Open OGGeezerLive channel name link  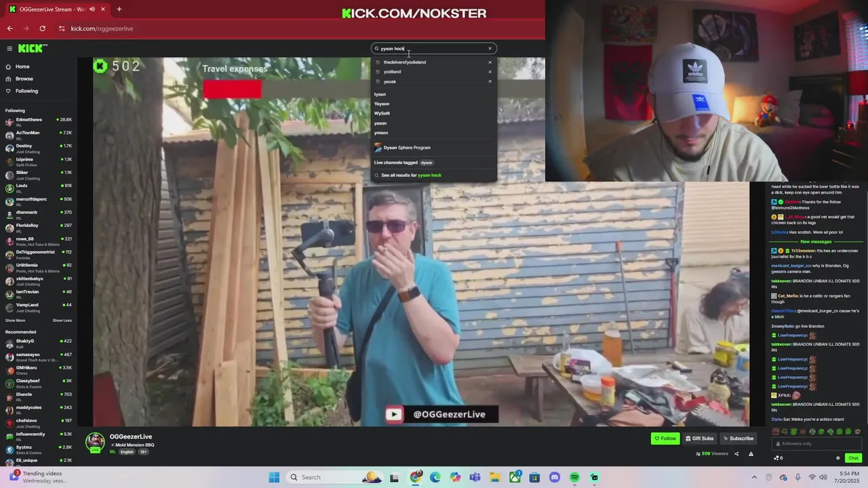pyautogui.click(x=131, y=436)
